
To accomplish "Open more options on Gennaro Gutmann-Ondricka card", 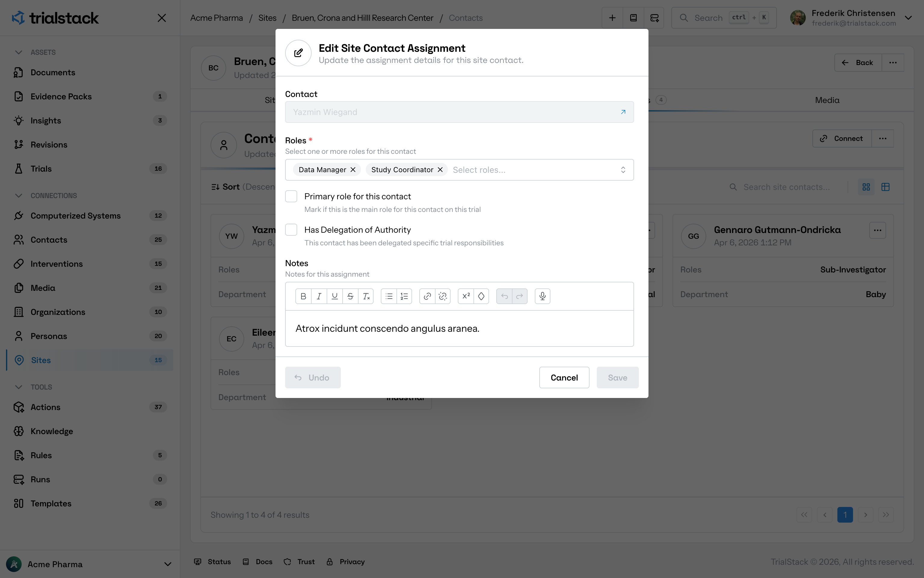I will click(x=878, y=230).
